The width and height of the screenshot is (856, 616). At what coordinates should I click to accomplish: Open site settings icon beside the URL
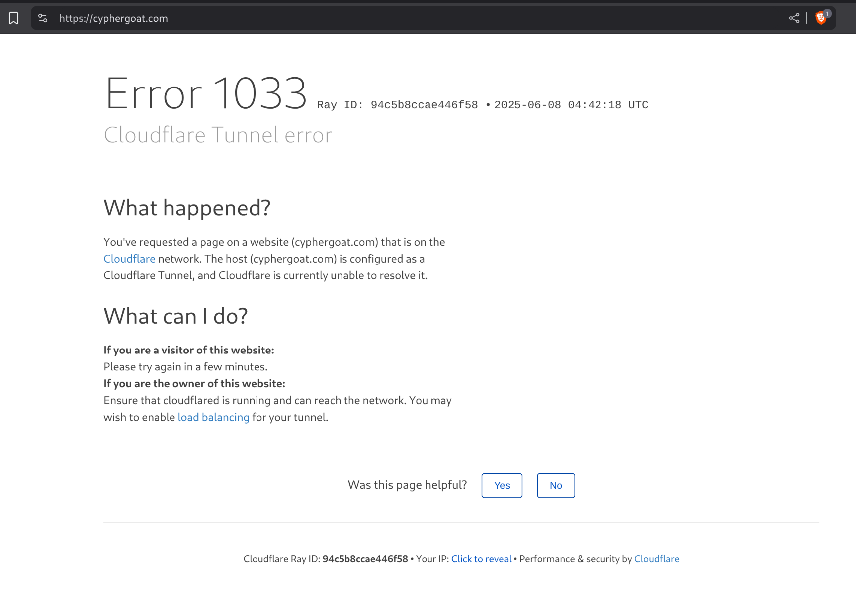point(43,18)
